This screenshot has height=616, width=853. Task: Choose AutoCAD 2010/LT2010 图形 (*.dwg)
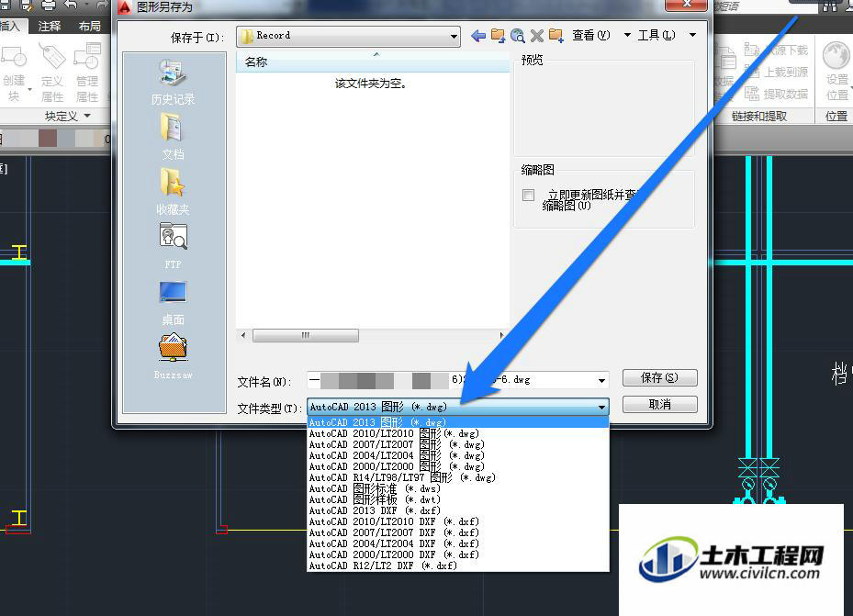coord(458,433)
